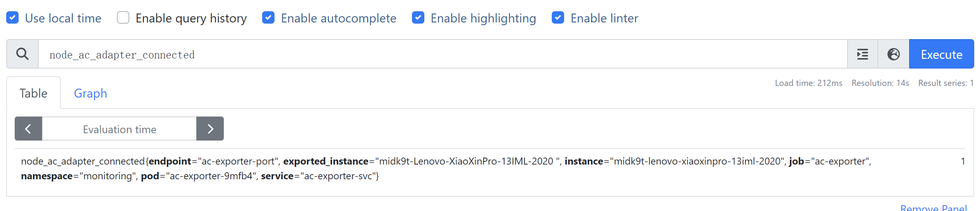Image resolution: width=980 pixels, height=211 pixels.
Task: Click the Load time 212ms text
Action: pyautogui.click(x=808, y=83)
